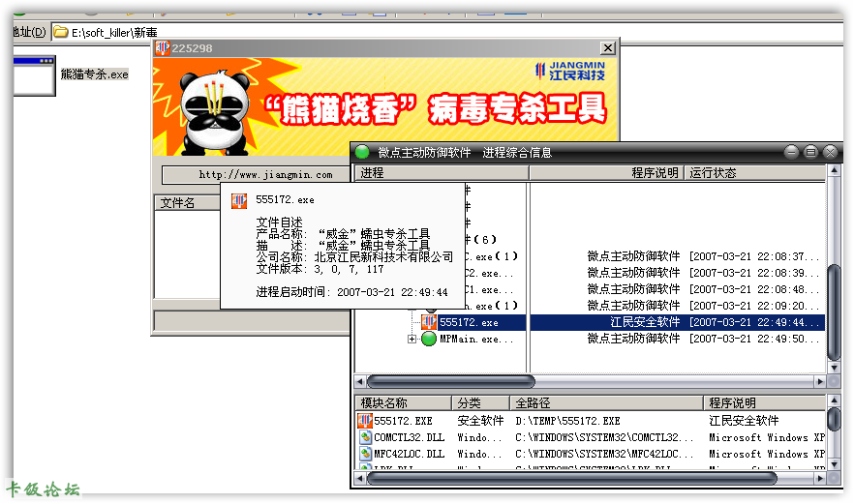Click the panda image in banner

[x=213, y=111]
